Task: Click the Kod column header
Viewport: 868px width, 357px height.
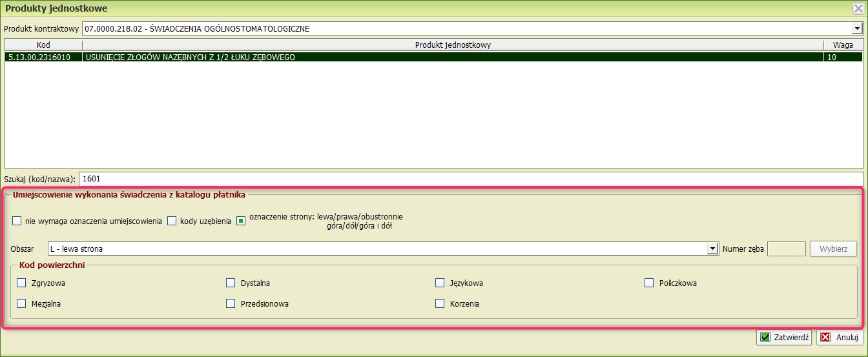Action: click(43, 45)
